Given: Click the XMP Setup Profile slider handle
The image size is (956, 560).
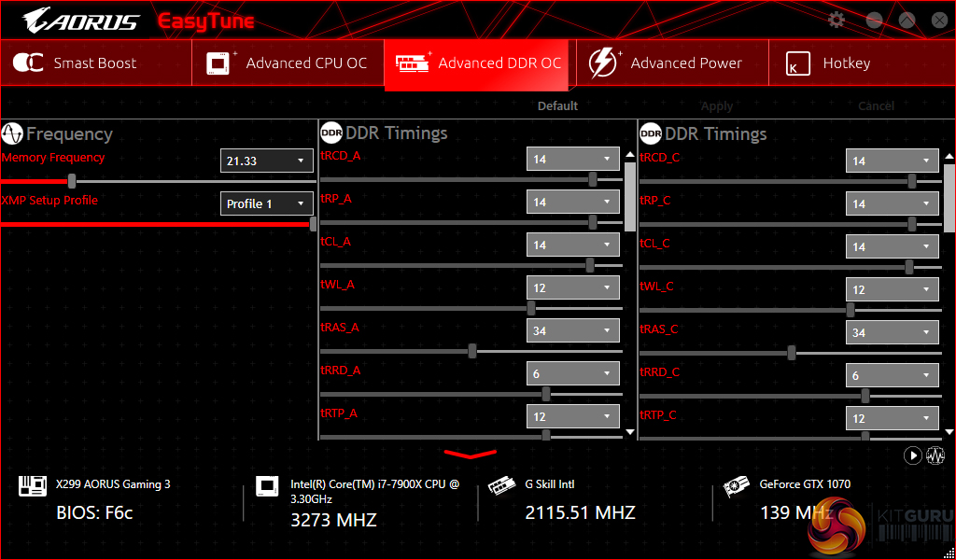Looking at the screenshot, I should coord(313,224).
